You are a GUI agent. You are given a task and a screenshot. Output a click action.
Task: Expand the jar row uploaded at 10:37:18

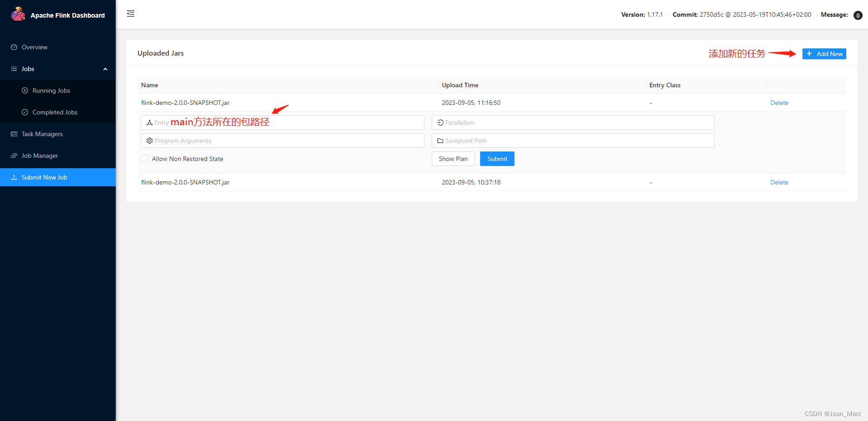[492, 182]
